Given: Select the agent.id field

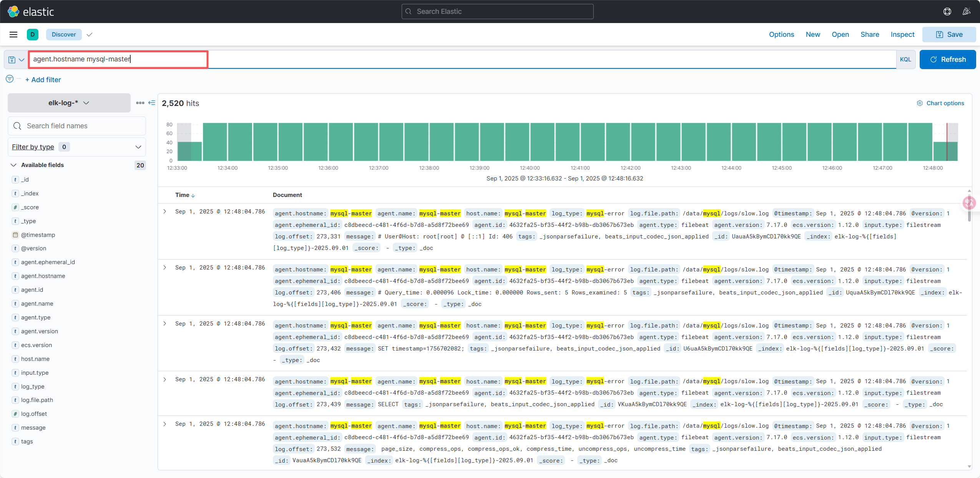Looking at the screenshot, I should coord(32,290).
